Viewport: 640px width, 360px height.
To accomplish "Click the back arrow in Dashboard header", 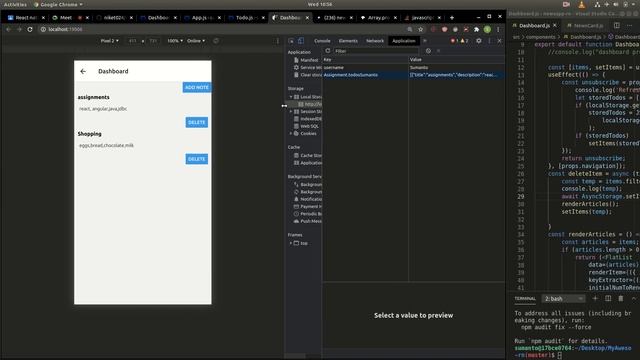I will (83, 71).
